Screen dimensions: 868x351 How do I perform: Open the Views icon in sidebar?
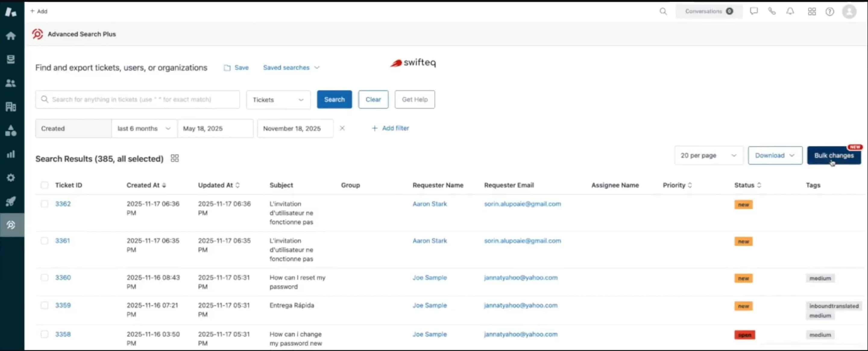pyautogui.click(x=11, y=59)
